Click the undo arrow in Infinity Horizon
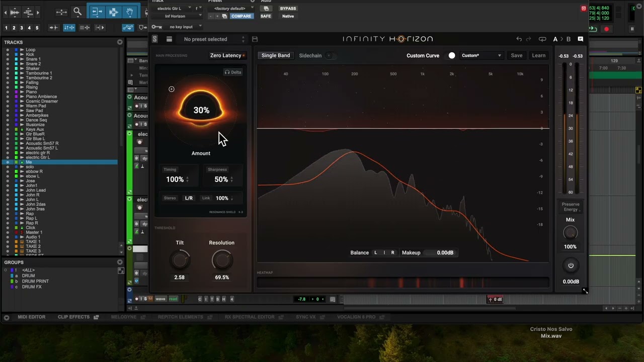Image resolution: width=644 pixels, height=362 pixels. [519, 39]
